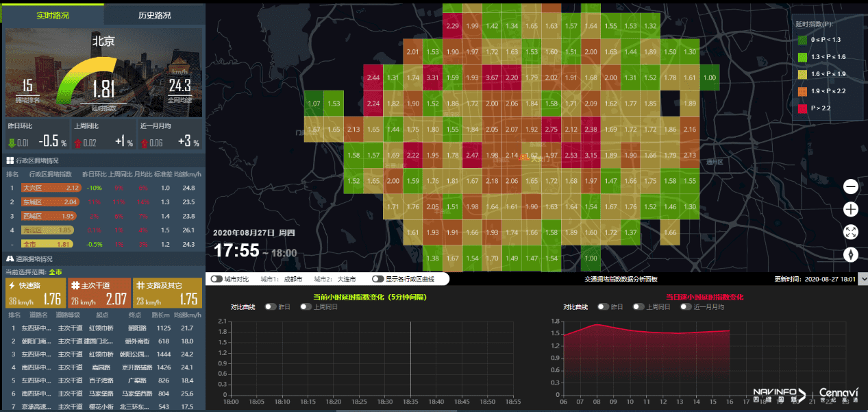Toggle 近一月月均 comparison curve switch
This screenshot has height=412, width=868.
click(x=685, y=307)
